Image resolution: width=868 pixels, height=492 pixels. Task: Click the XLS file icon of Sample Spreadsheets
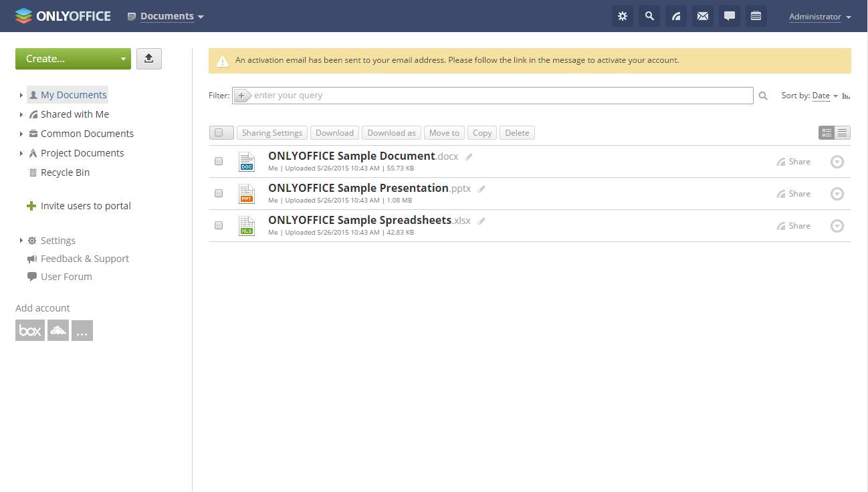point(247,226)
